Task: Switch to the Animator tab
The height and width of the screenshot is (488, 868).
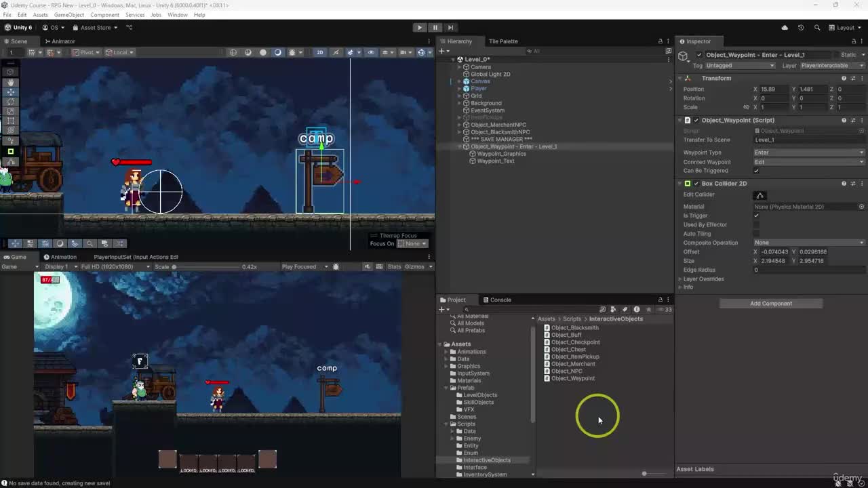Action: click(60, 41)
